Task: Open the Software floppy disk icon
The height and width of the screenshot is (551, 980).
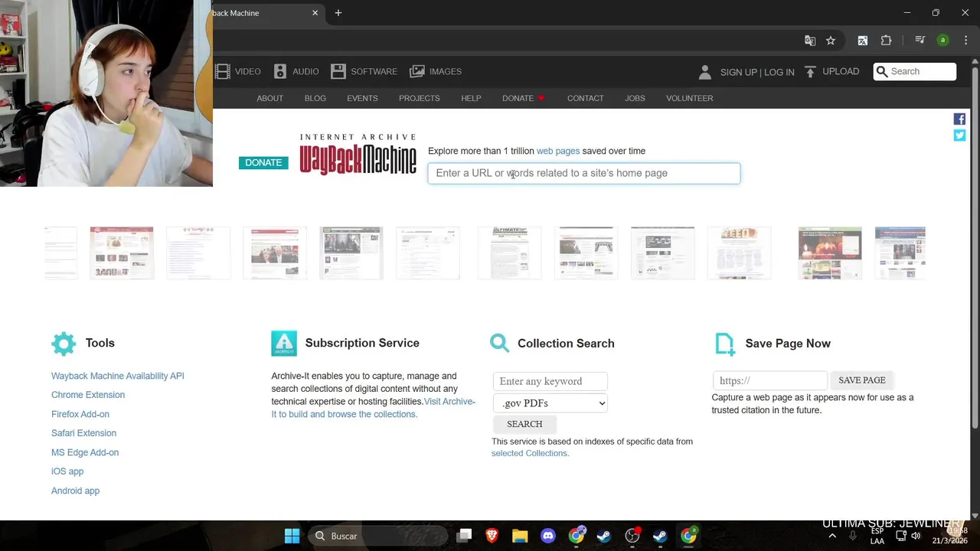Action: point(338,71)
